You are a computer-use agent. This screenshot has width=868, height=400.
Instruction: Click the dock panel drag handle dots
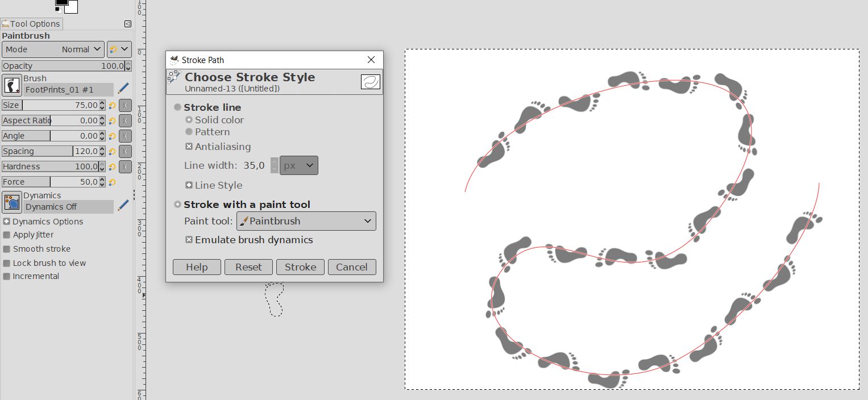pyautogui.click(x=134, y=194)
